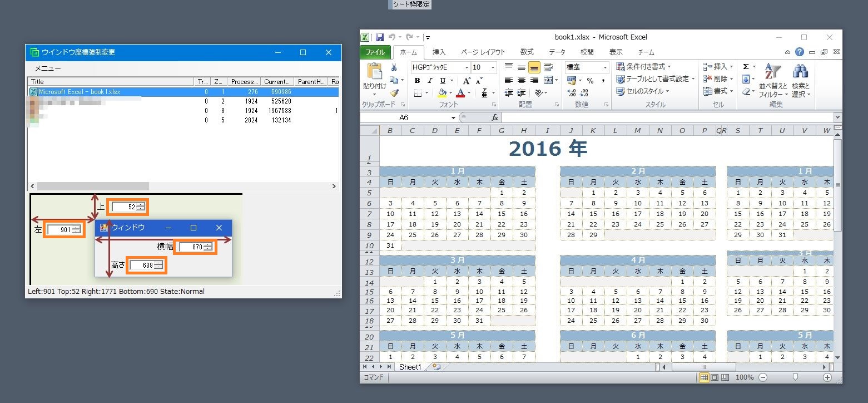Screen dimensions: 868x403
Task: Open the メニュー menu in coordinate tool
Action: (47, 68)
